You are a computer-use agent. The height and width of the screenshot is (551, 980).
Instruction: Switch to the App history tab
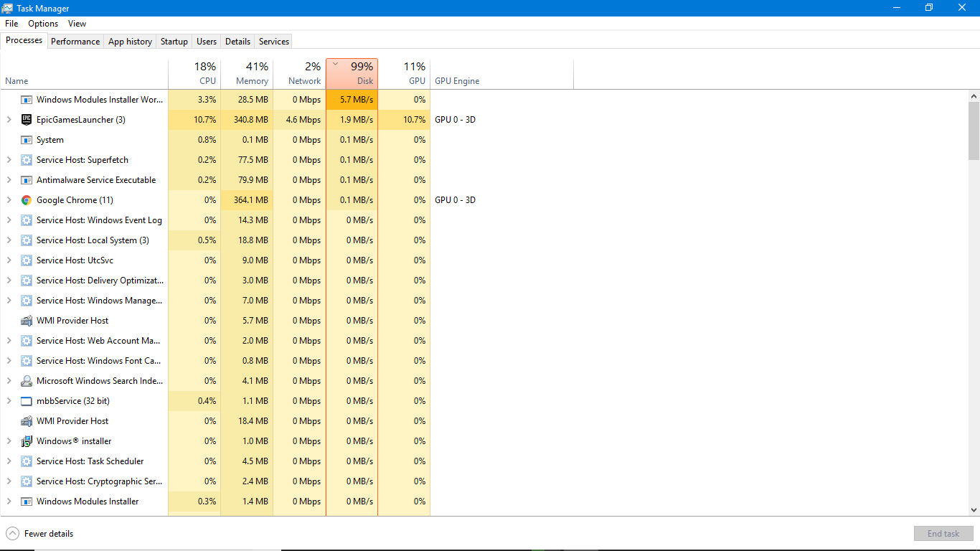tap(130, 42)
